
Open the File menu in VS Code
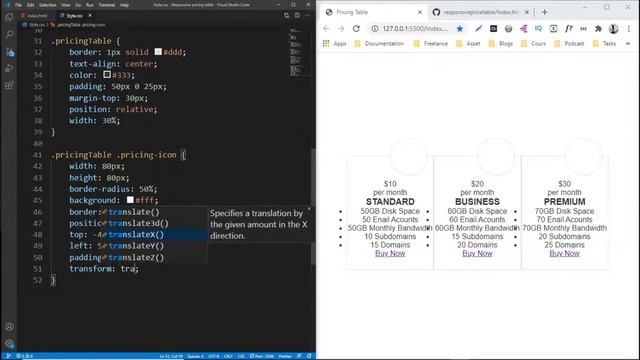click(18, 5)
